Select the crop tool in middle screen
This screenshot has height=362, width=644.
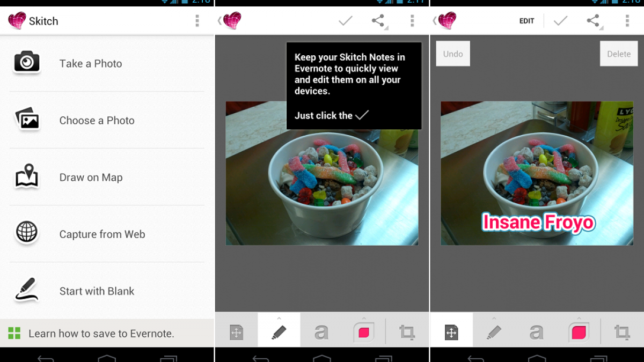407,333
